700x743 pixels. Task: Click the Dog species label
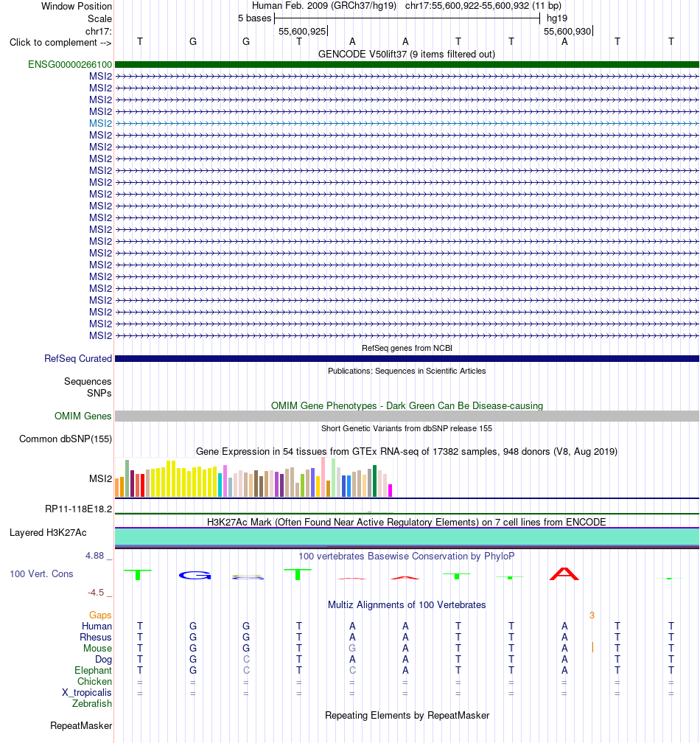(x=103, y=660)
